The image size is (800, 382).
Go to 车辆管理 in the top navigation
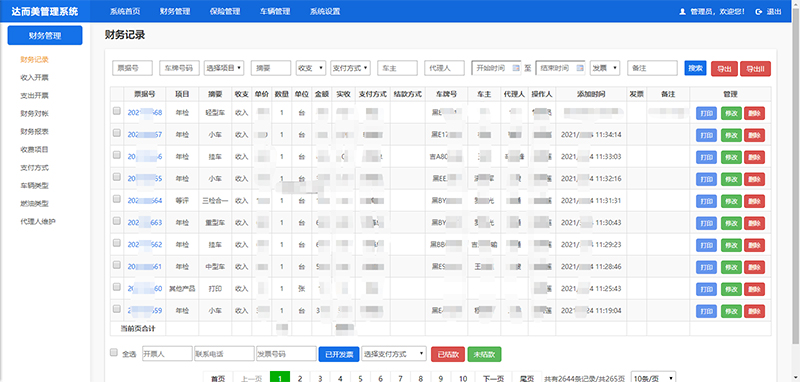274,11
